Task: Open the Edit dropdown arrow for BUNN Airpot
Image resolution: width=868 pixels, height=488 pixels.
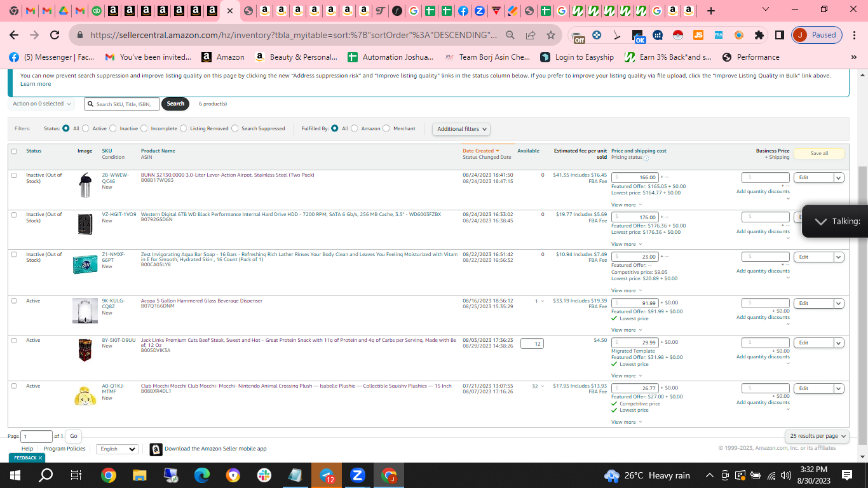Action: tap(839, 178)
